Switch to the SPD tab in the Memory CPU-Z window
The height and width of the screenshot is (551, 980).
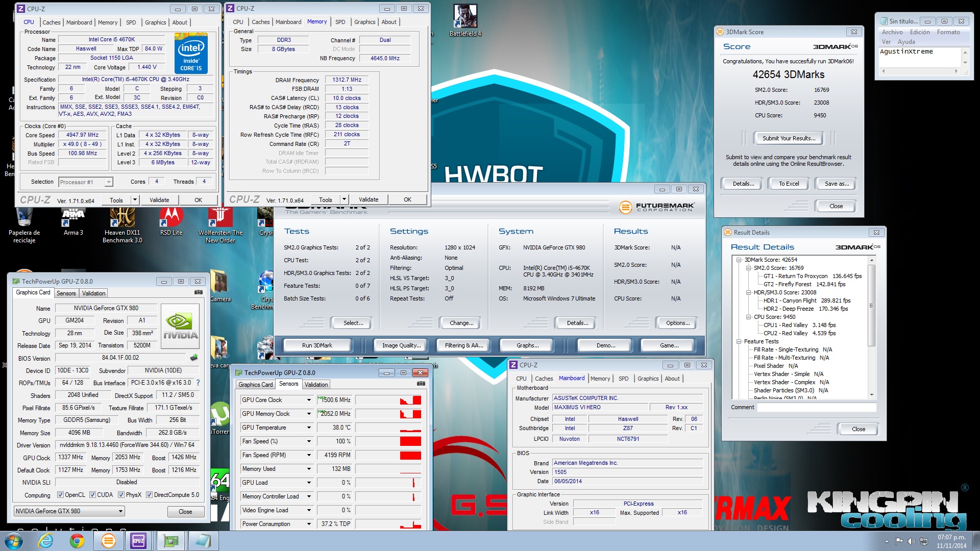click(340, 22)
